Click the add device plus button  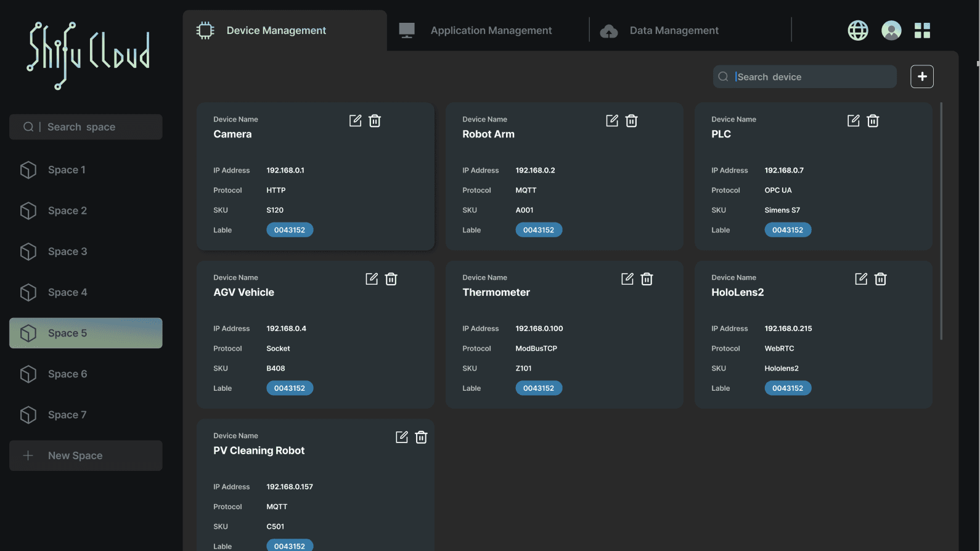pyautogui.click(x=921, y=76)
